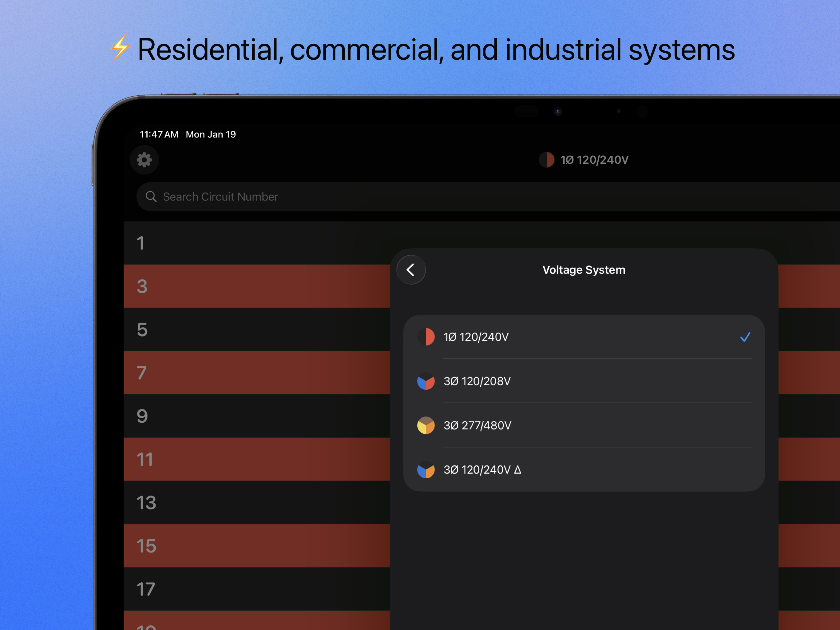Click the half-red circle icon in header
Image resolution: width=840 pixels, height=630 pixels.
click(x=547, y=160)
